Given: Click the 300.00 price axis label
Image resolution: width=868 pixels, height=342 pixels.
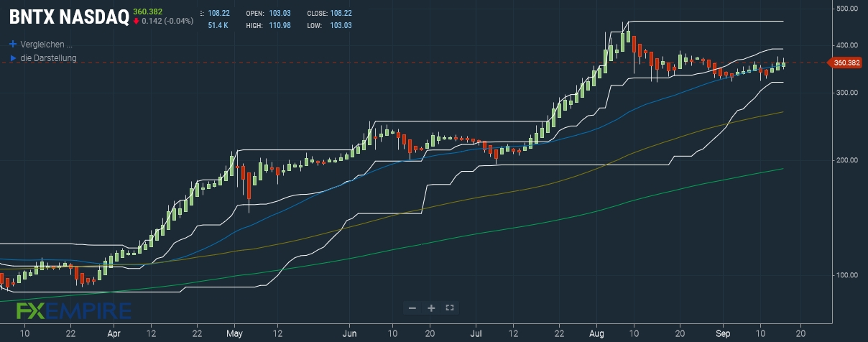Looking at the screenshot, I should (x=847, y=93).
